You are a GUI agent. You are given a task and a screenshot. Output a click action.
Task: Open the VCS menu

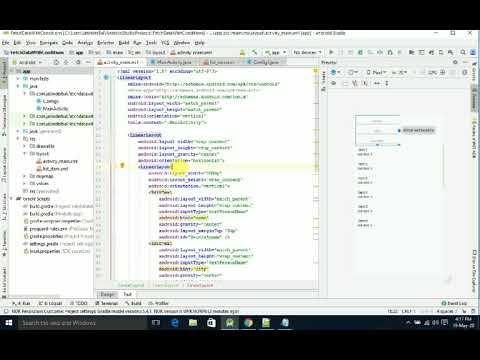(x=165, y=43)
